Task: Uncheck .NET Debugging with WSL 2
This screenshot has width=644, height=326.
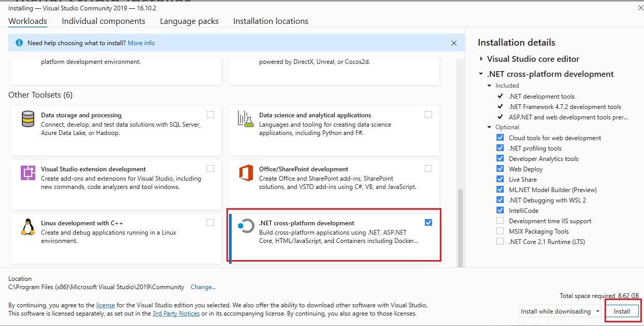Action: coord(500,200)
